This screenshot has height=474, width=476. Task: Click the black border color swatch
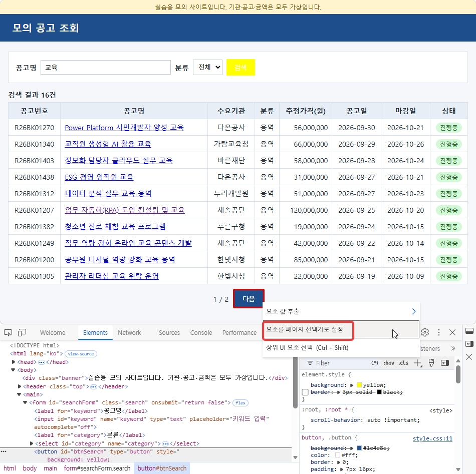click(x=379, y=392)
